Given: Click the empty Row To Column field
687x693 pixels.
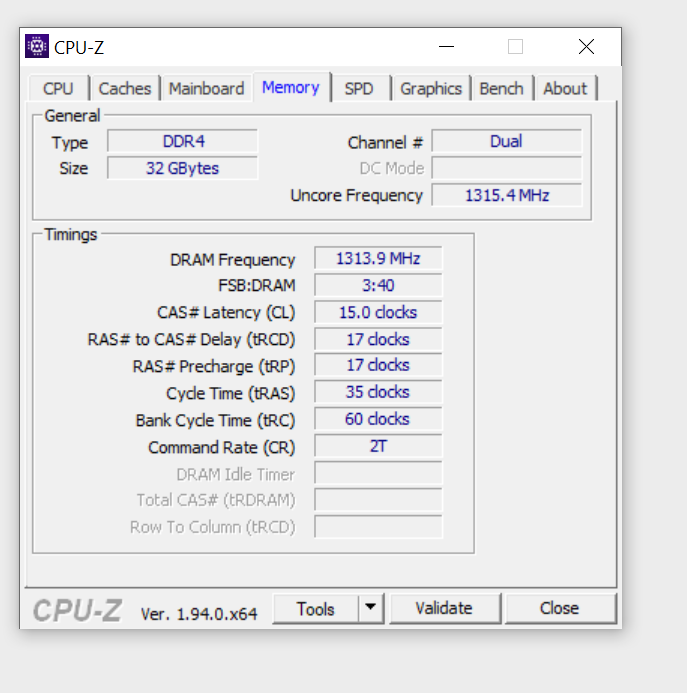Looking at the screenshot, I should tap(378, 527).
